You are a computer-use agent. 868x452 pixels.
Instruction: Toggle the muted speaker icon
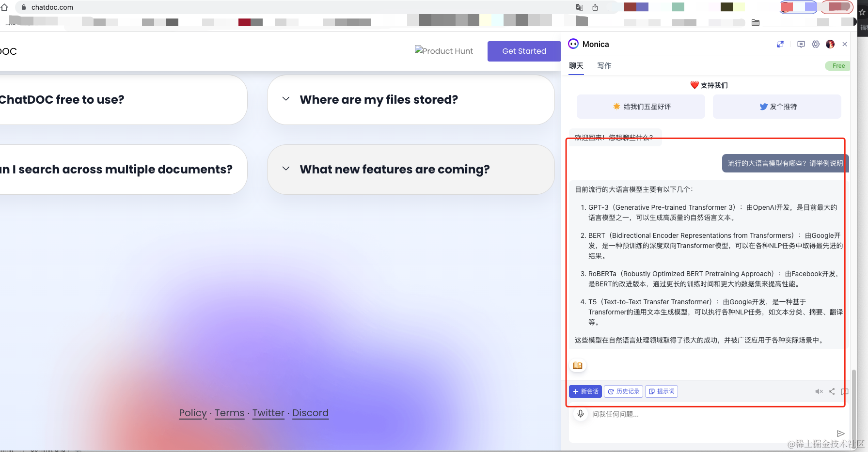pyautogui.click(x=819, y=391)
